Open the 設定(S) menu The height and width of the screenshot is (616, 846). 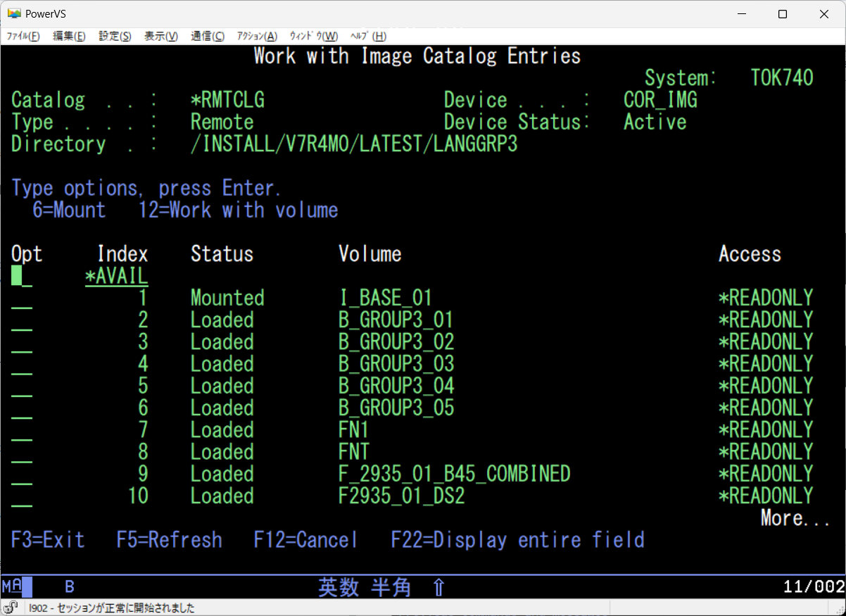pos(115,37)
